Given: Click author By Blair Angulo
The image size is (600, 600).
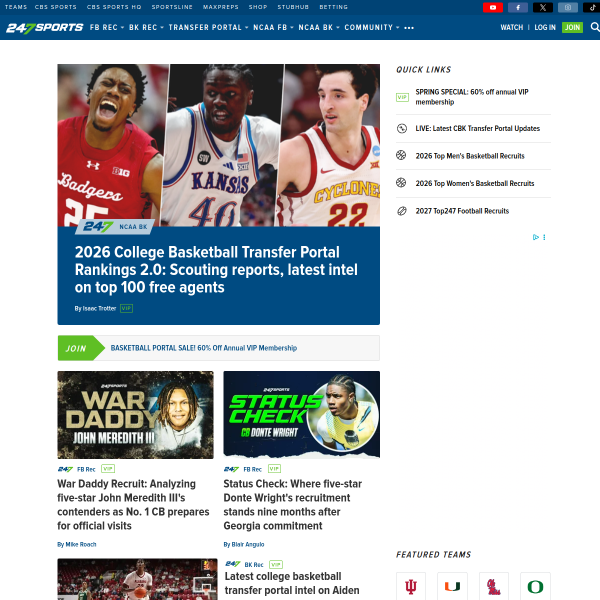Looking at the screenshot, I should pos(244,544).
